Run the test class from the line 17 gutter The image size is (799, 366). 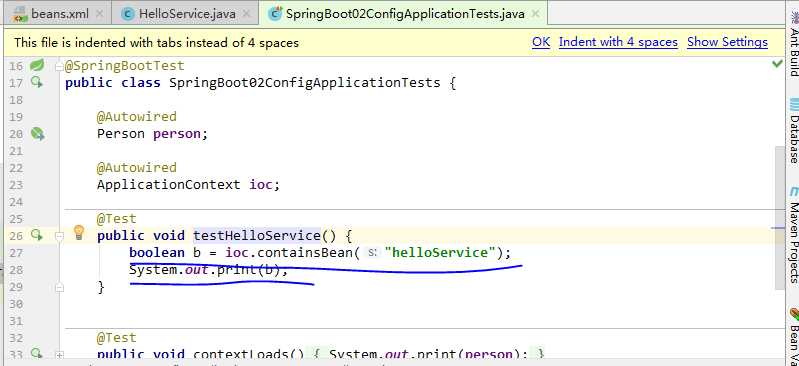point(37,82)
